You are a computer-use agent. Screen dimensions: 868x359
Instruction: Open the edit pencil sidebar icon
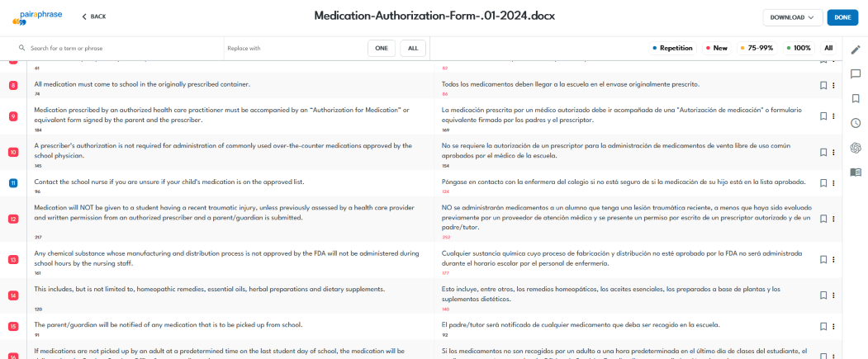(856, 50)
